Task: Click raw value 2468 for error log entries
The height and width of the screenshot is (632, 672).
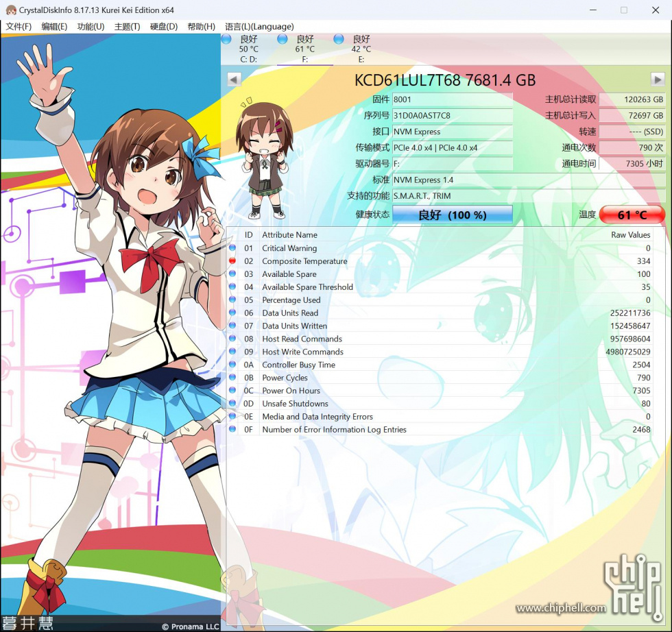Action: (641, 429)
